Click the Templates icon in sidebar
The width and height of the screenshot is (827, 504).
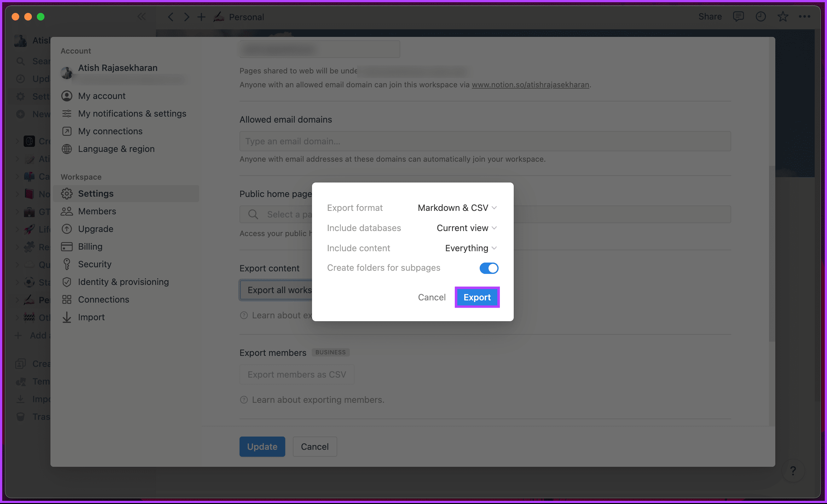pyautogui.click(x=20, y=381)
